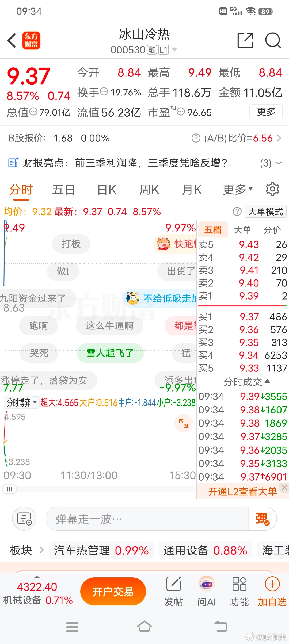The width and height of the screenshot is (289, 644).
Task: Tap the 打板 danmaku bubble
Action: 71,244
